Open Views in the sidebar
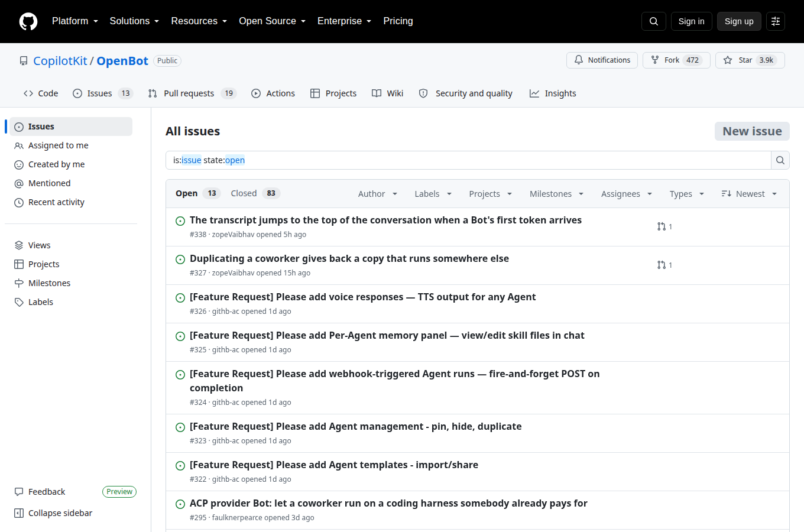804x532 pixels. pos(71,245)
